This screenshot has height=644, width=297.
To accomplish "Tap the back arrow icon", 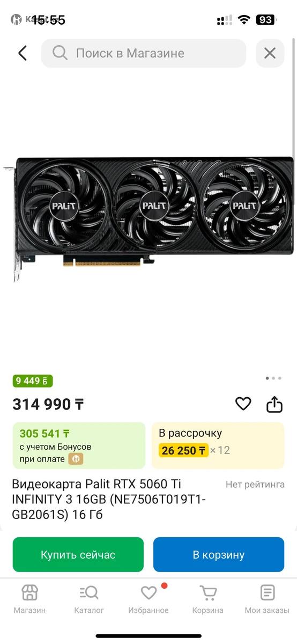I will pos(22,53).
